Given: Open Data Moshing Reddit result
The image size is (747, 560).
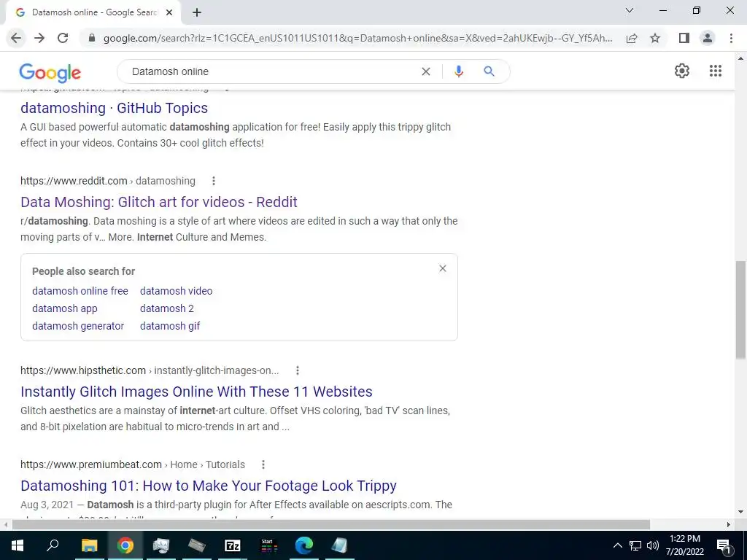Looking at the screenshot, I should (x=158, y=202).
